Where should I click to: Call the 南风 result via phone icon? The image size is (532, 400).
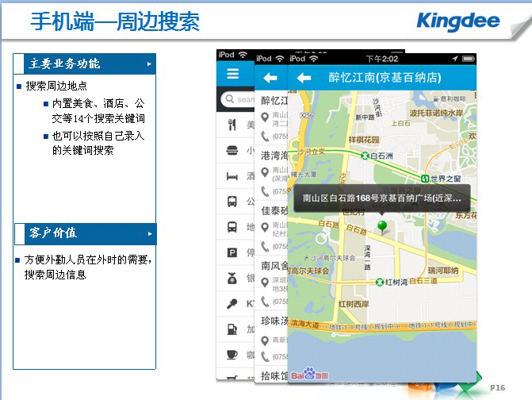click(265, 302)
